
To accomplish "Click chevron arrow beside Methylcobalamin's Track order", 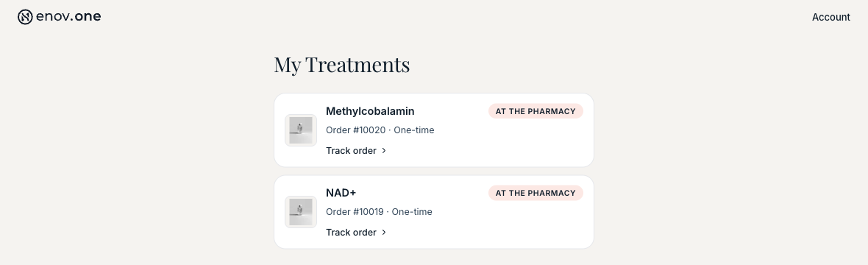I will 384,151.
